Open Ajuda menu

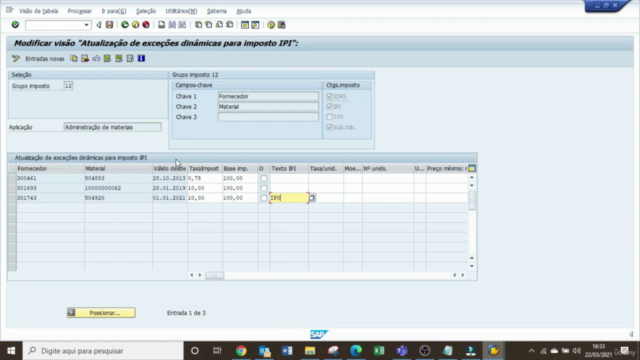pos(244,11)
